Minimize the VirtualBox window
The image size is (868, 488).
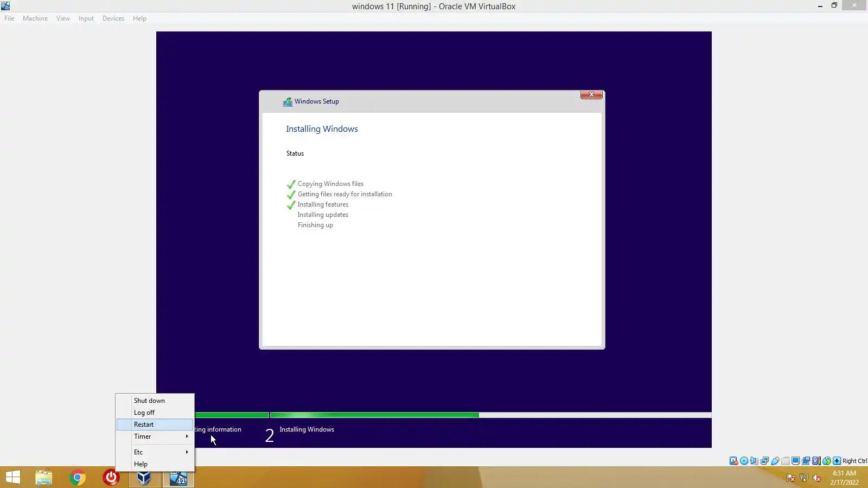[x=820, y=6]
